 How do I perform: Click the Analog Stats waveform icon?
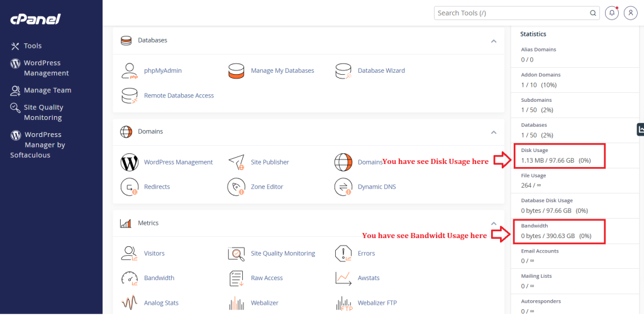130,303
